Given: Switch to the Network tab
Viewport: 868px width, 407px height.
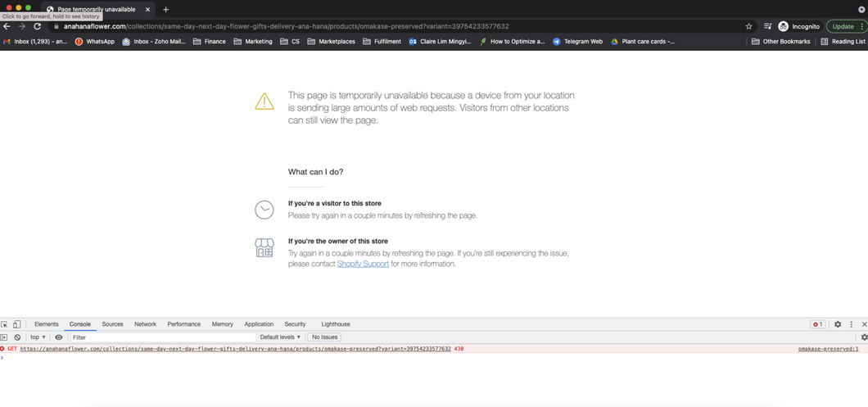Looking at the screenshot, I should (x=145, y=324).
